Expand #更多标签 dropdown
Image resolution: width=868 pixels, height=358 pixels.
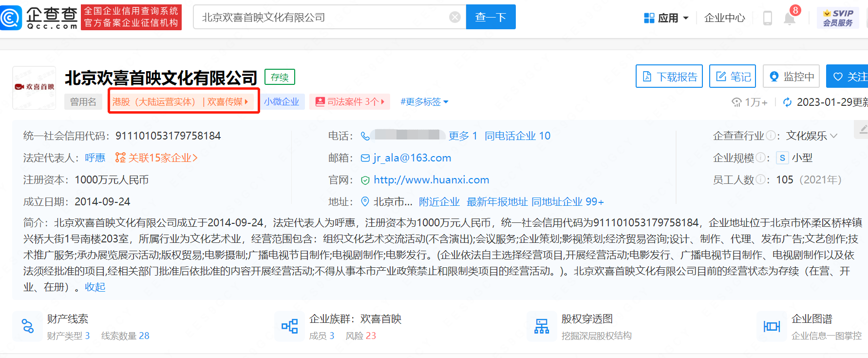pos(424,101)
